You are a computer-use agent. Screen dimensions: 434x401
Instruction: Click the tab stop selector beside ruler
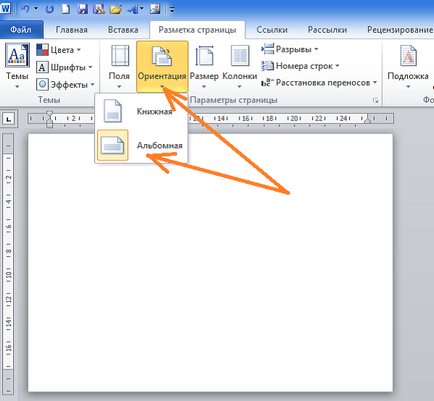pyautogui.click(x=8, y=118)
